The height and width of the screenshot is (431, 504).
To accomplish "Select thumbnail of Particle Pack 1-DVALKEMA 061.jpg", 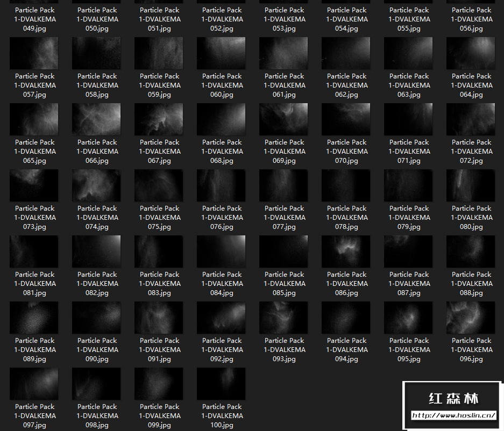I will 283,53.
